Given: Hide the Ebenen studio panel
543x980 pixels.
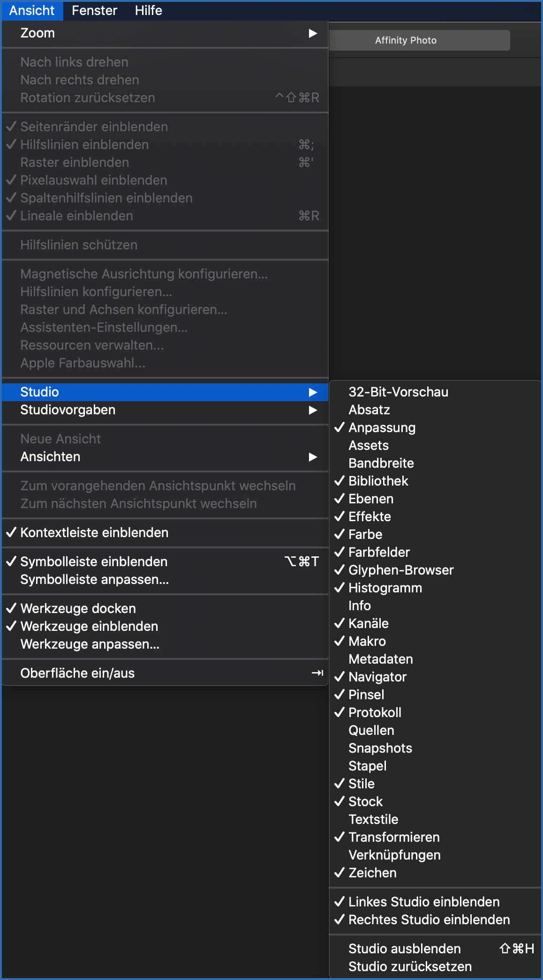Looking at the screenshot, I should pos(371,499).
